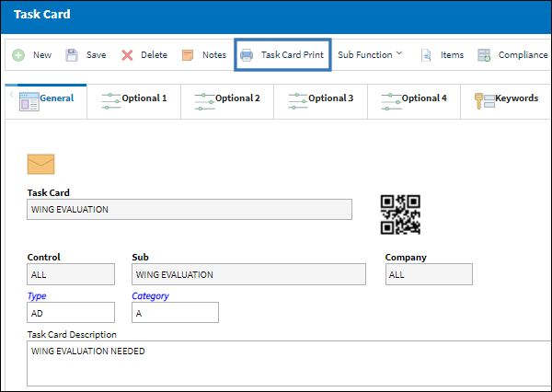Click the green plus New icon
The width and height of the screenshot is (552, 392).
[x=18, y=55]
